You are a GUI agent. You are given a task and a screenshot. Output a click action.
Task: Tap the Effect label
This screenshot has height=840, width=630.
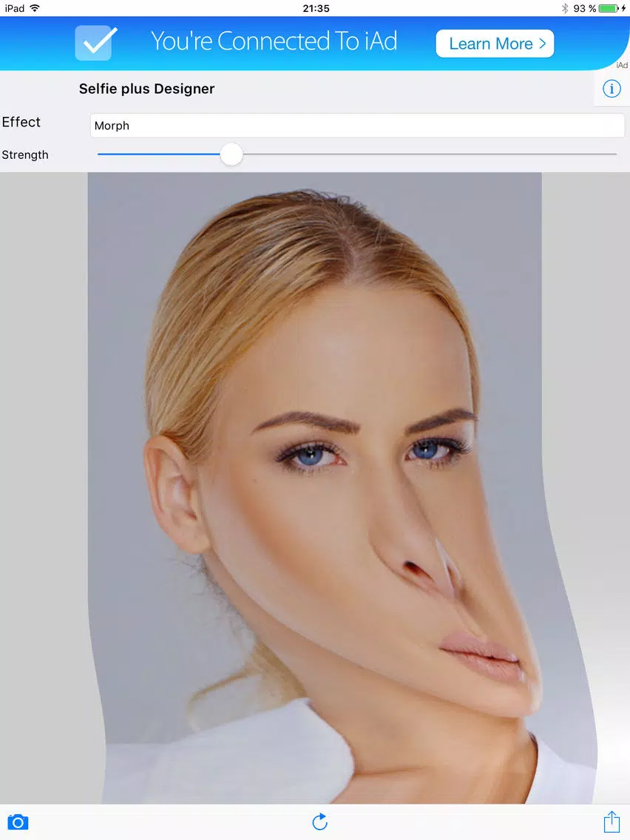21,122
